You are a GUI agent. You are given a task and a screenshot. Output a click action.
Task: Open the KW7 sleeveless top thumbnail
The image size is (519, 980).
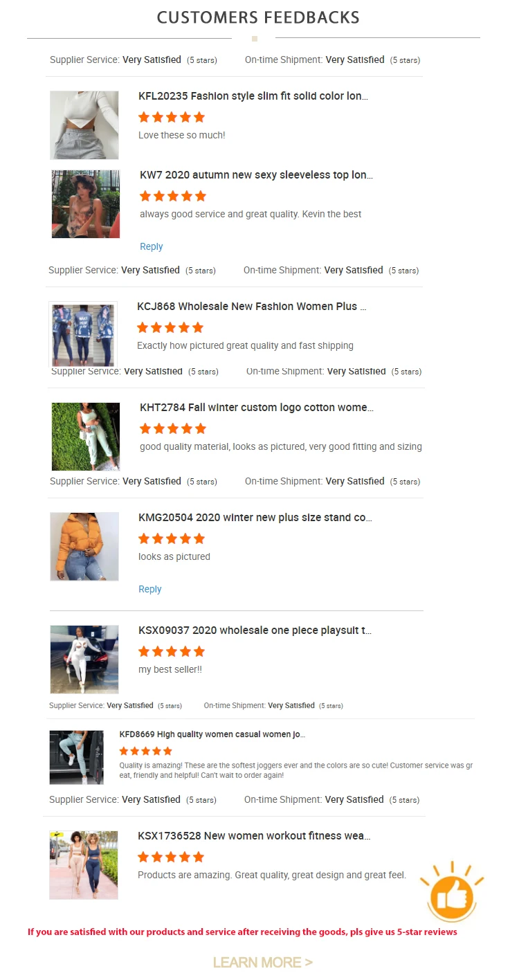point(86,204)
